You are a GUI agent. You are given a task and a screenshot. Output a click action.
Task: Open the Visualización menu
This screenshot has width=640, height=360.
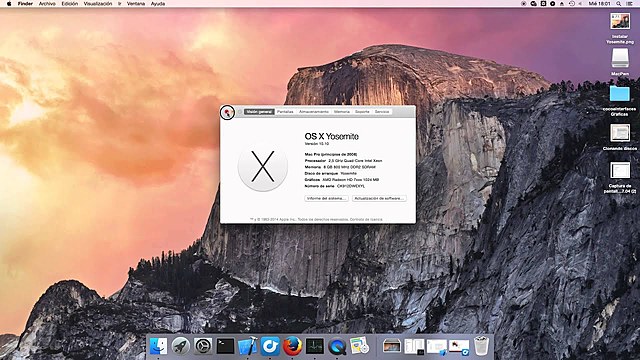[x=98, y=4]
